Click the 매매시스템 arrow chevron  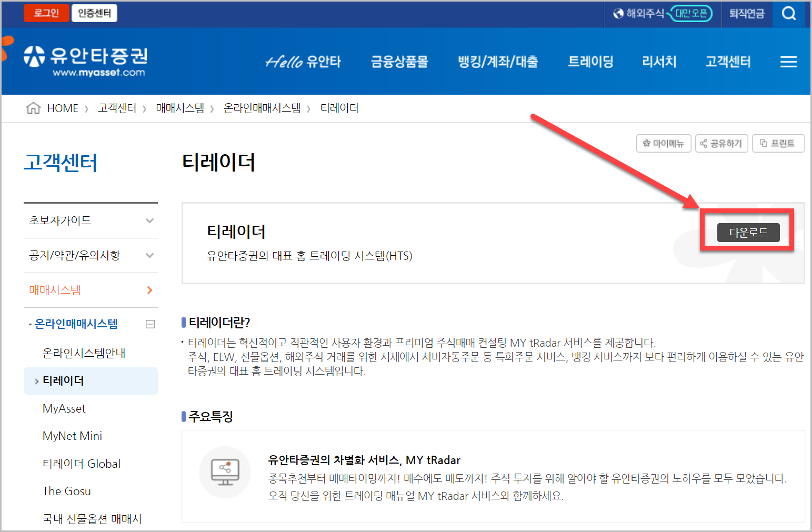coord(150,290)
